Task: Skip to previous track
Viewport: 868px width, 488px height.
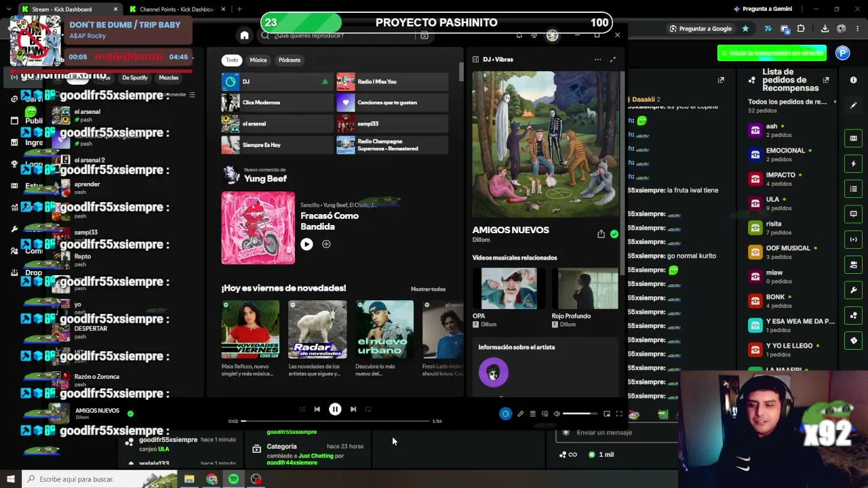Action: [317, 409]
